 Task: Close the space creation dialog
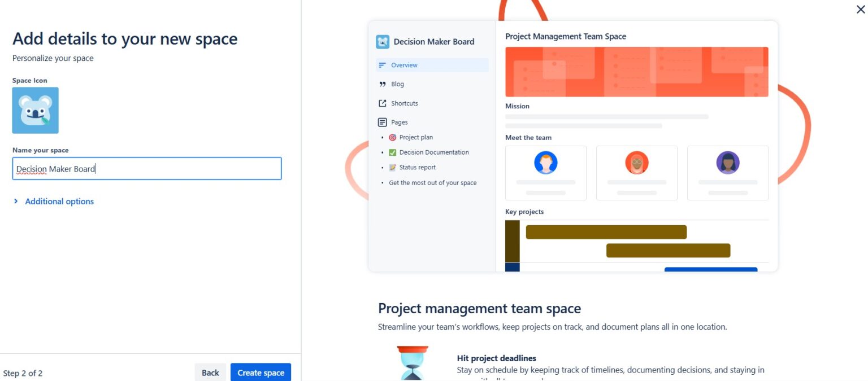coord(861,9)
